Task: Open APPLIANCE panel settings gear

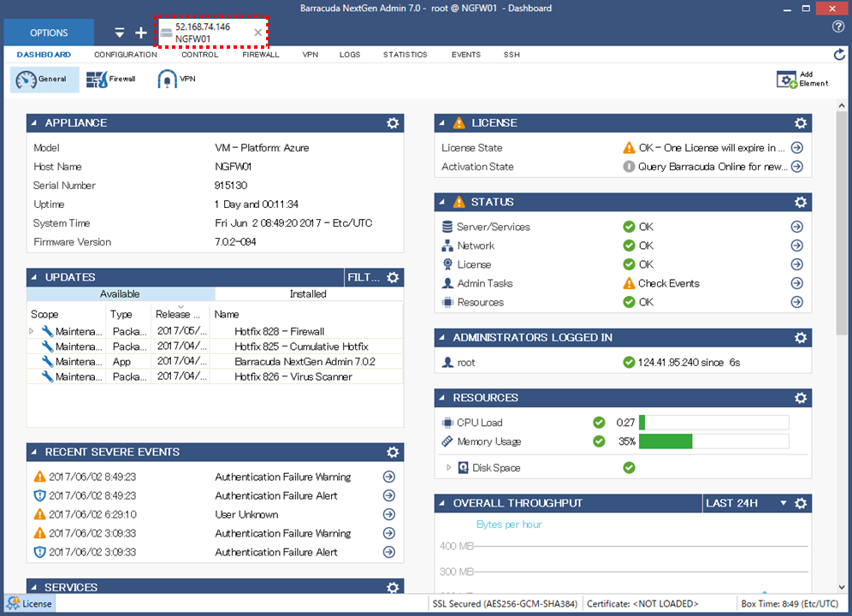Action: 393,123
